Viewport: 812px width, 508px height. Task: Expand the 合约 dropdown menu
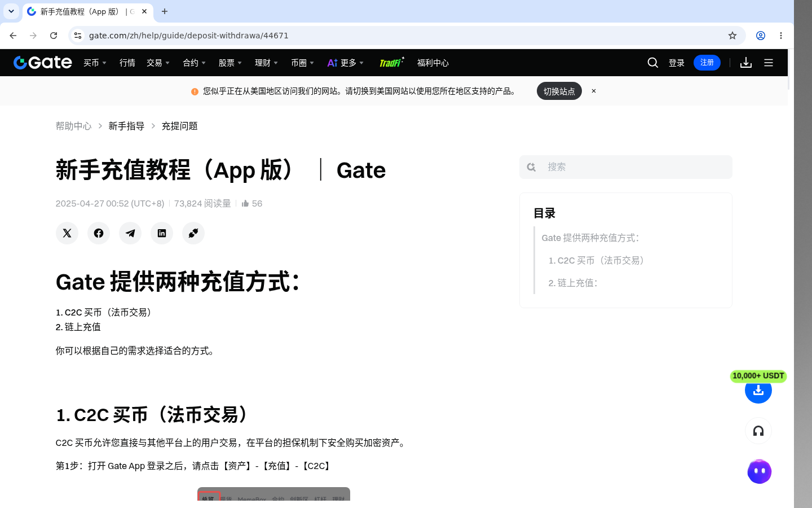click(x=195, y=63)
